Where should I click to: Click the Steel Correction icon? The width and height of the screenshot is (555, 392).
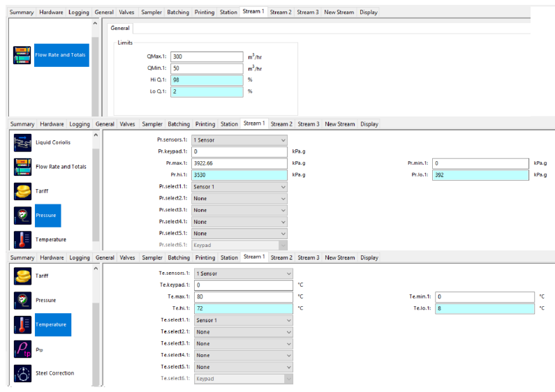22,374
